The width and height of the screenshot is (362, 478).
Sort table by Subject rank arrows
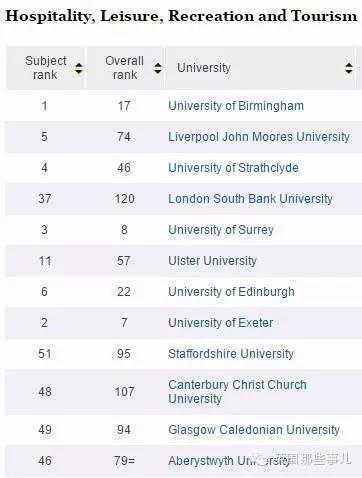79,68
